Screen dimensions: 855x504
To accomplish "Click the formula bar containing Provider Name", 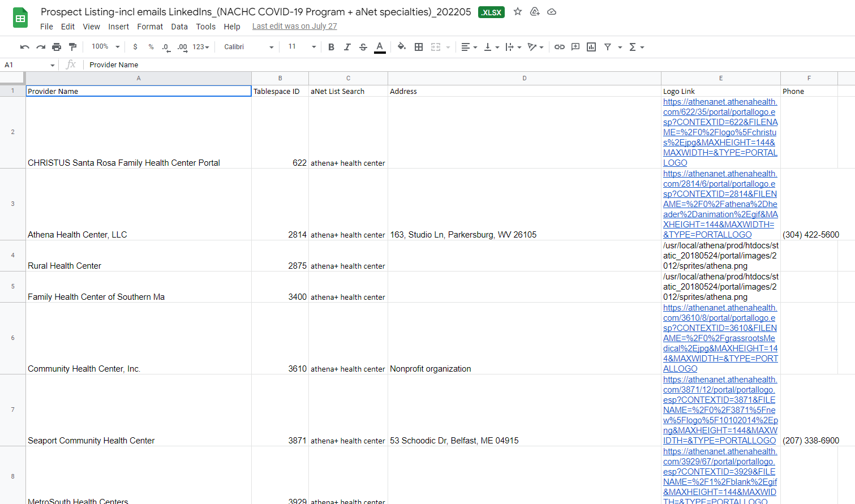I will tap(469, 65).
